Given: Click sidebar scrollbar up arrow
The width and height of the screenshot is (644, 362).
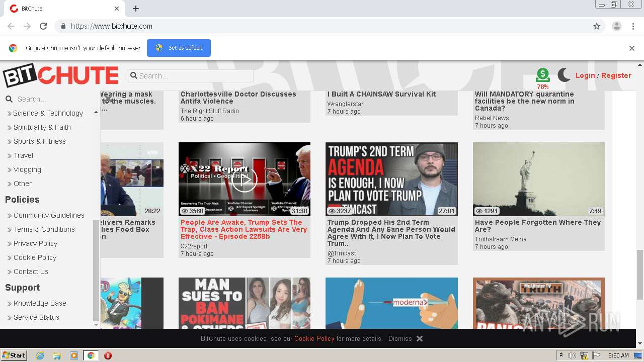Looking at the screenshot, I should click(96, 112).
